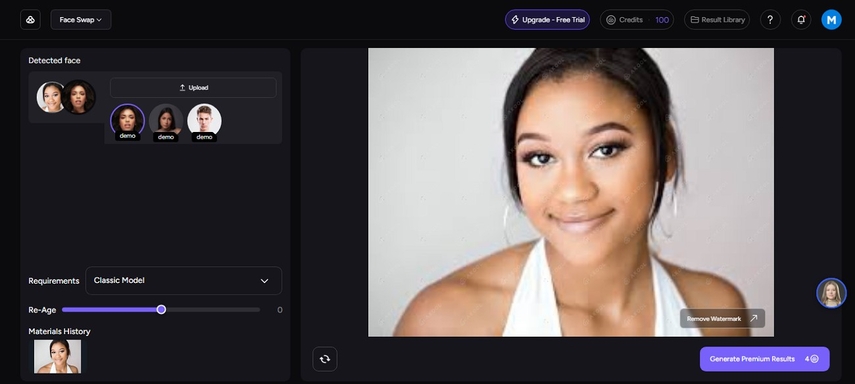The height and width of the screenshot is (384, 855).
Task: Click the floating assistant avatar on right edge
Action: [x=831, y=293]
